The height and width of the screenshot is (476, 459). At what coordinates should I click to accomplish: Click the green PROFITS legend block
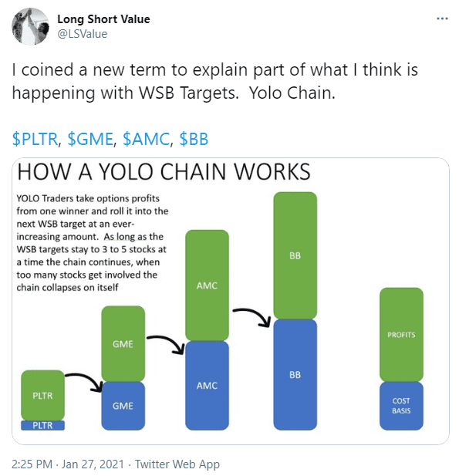tap(401, 335)
